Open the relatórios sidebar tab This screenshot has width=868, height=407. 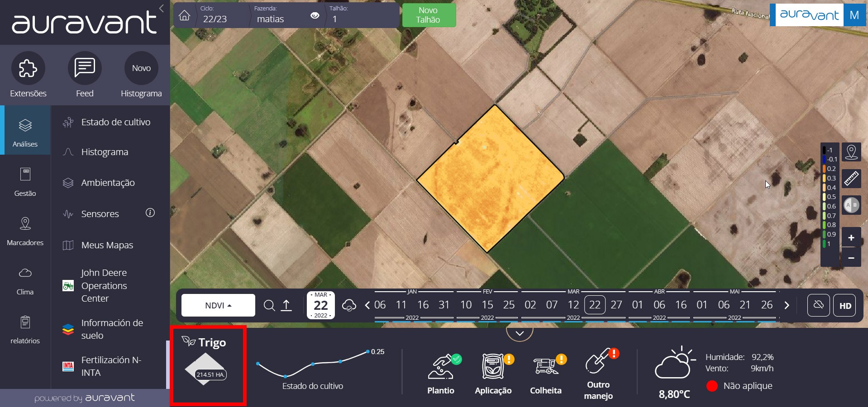(x=25, y=329)
